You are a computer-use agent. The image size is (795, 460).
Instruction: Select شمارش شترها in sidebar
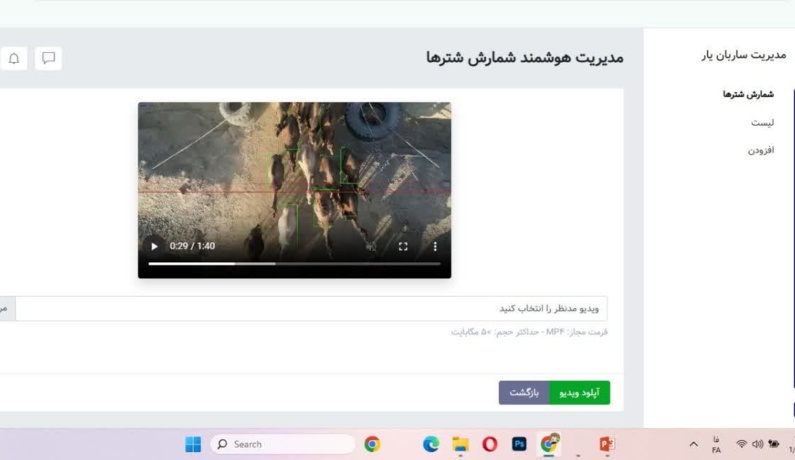(748, 94)
